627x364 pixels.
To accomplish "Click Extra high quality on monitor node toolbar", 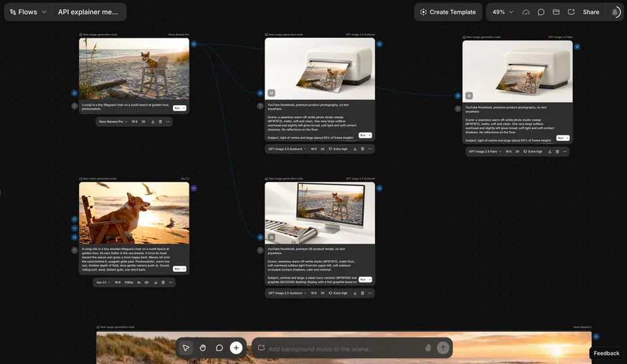I will (338, 294).
